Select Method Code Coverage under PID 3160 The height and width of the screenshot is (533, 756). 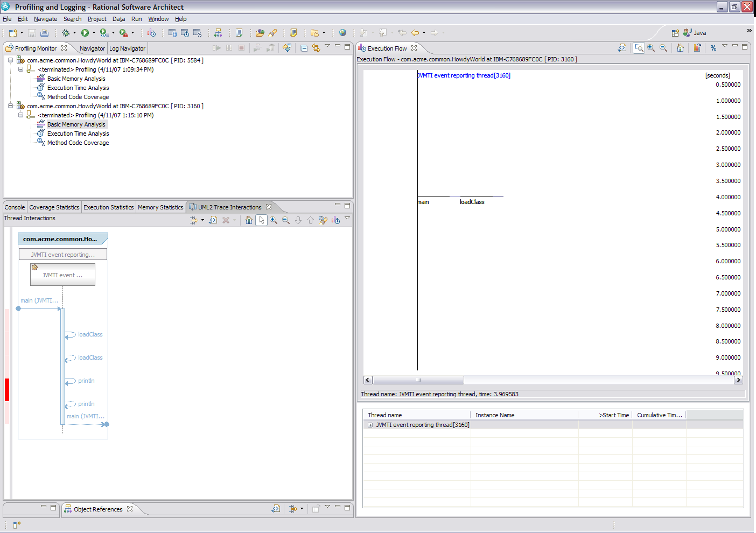click(x=78, y=143)
